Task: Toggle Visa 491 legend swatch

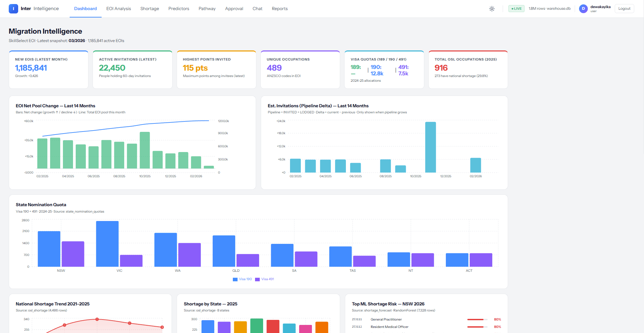Action: click(x=257, y=280)
